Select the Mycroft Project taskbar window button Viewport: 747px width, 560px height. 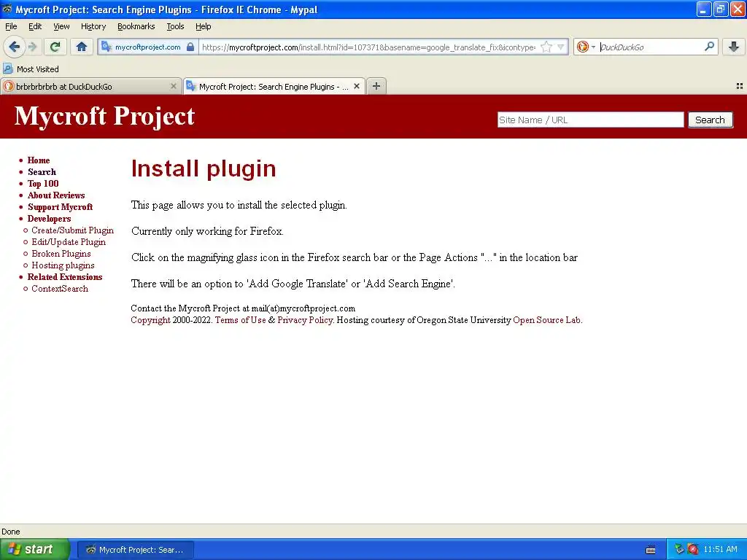135,550
